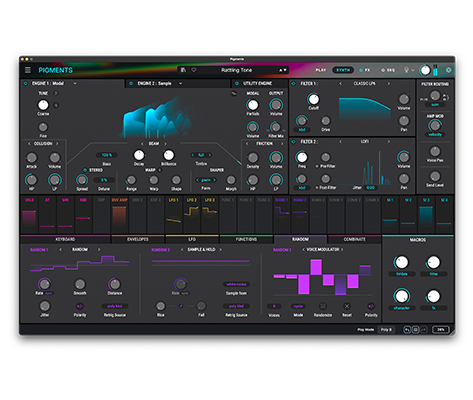Select next filter type after CLASSIC LPF
The image size is (473, 400).
click(388, 84)
